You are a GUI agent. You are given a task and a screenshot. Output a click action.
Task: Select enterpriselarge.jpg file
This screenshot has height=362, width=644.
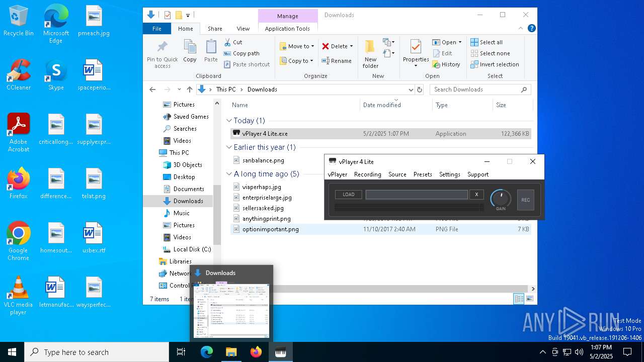267,198
